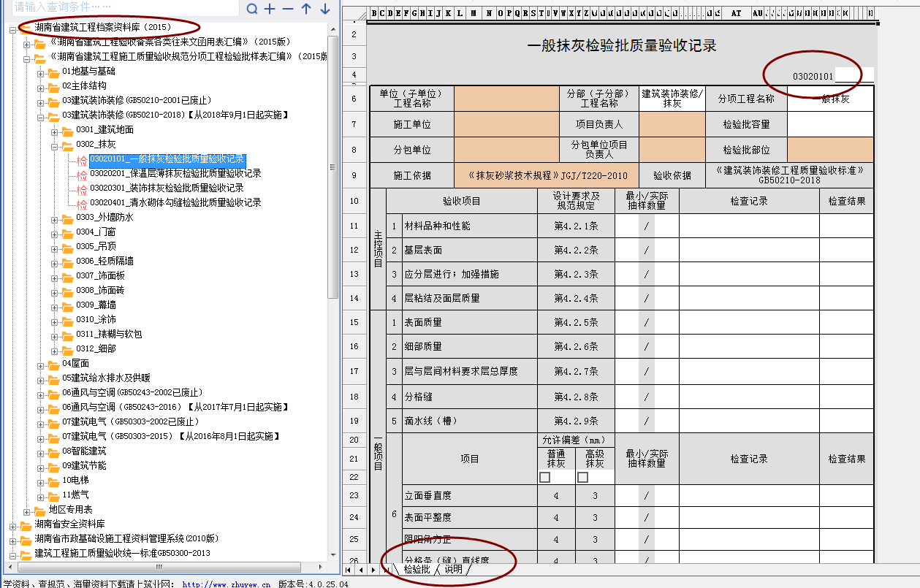Open 03020201 保温层薄抹灰 inspection record

tap(175, 174)
